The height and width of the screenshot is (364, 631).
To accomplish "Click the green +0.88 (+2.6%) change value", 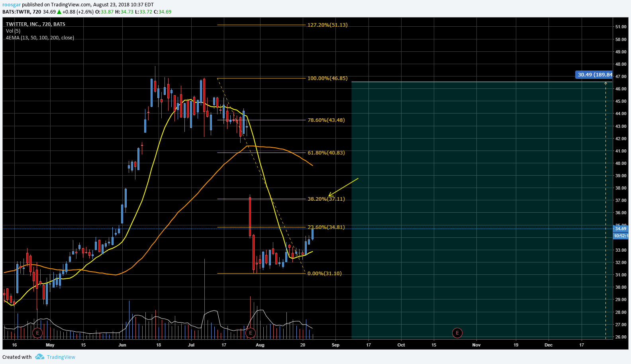I will pos(78,12).
